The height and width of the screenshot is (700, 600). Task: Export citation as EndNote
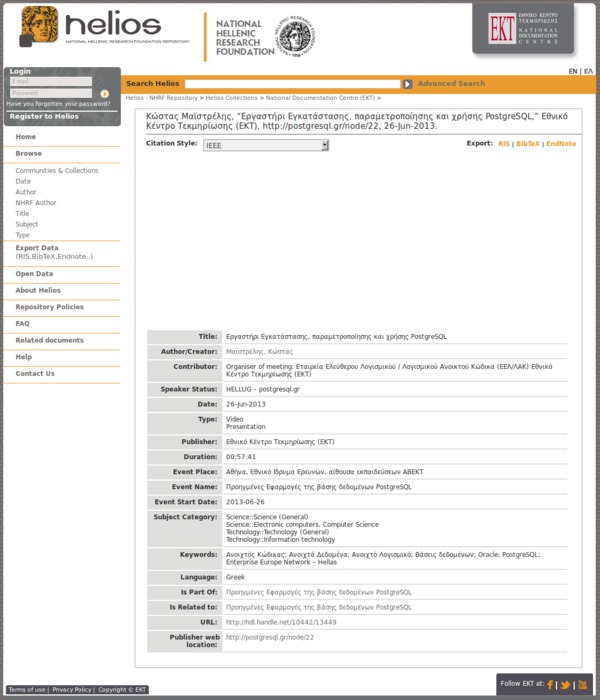coord(561,144)
